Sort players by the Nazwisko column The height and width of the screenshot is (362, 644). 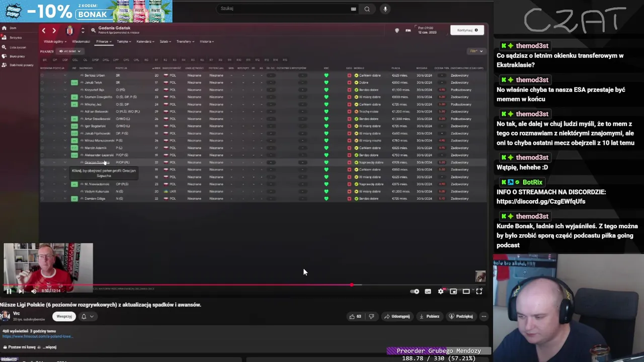click(86, 68)
